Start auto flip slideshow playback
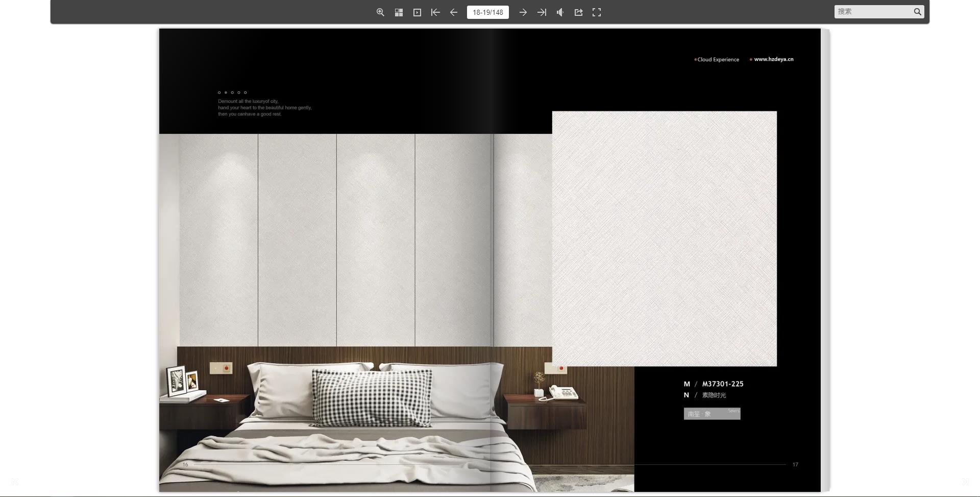 (x=417, y=12)
